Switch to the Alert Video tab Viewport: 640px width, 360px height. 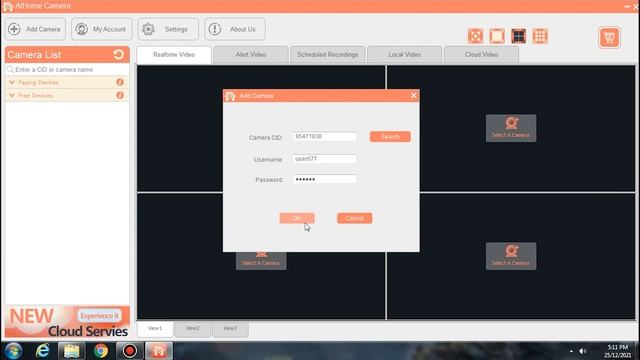click(x=251, y=55)
